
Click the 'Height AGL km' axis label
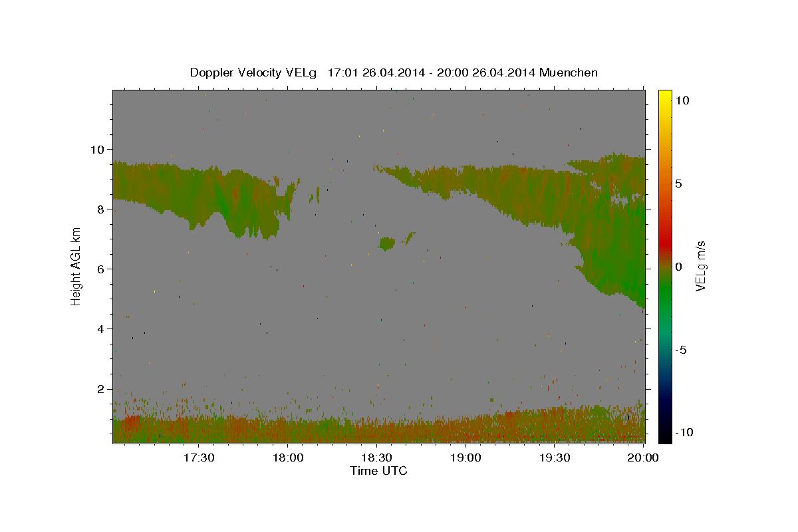coord(76,266)
